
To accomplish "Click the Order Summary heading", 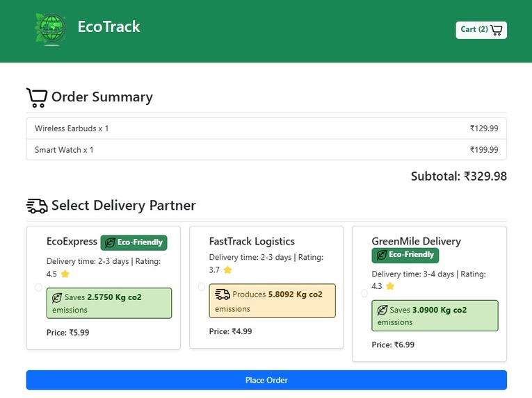I will click(102, 97).
